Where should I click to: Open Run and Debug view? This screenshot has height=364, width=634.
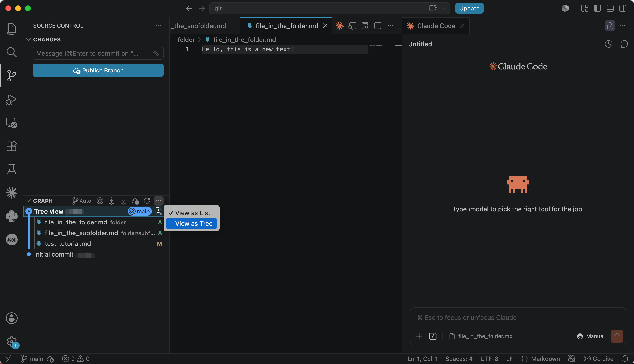coord(11,99)
